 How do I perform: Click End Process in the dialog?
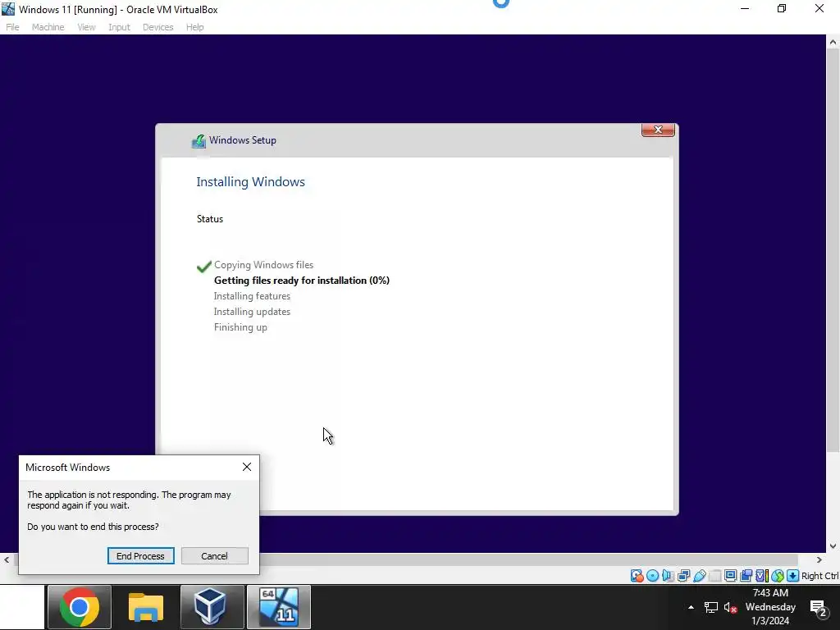tap(140, 556)
